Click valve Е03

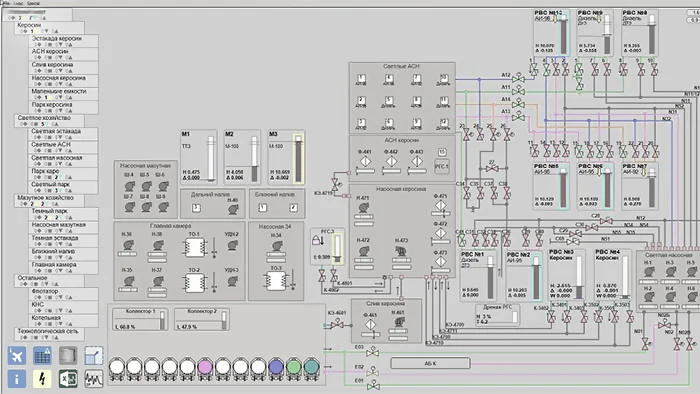click(x=372, y=353)
